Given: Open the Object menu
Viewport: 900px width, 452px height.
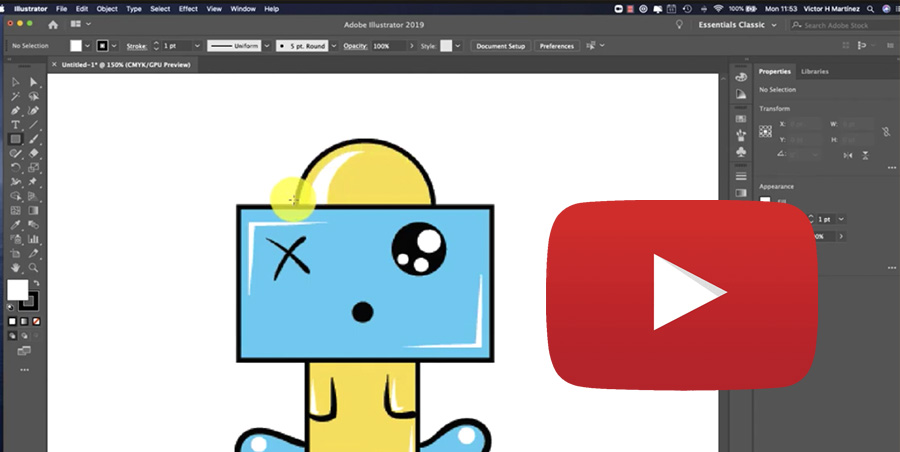Looking at the screenshot, I should [107, 9].
